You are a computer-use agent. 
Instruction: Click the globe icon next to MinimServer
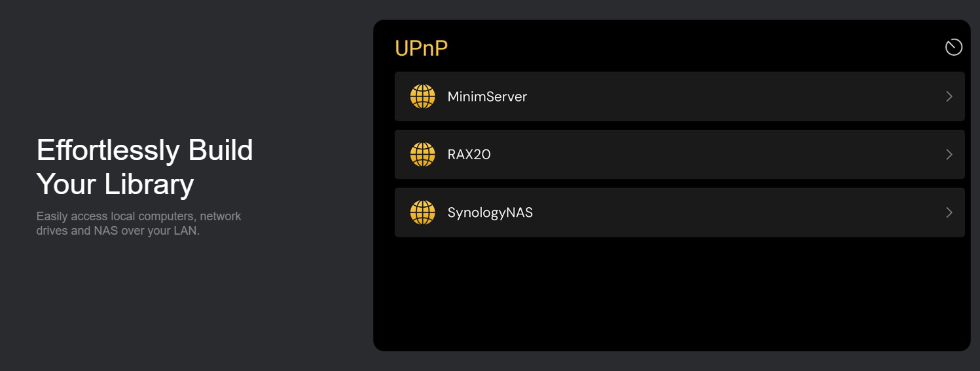[422, 96]
